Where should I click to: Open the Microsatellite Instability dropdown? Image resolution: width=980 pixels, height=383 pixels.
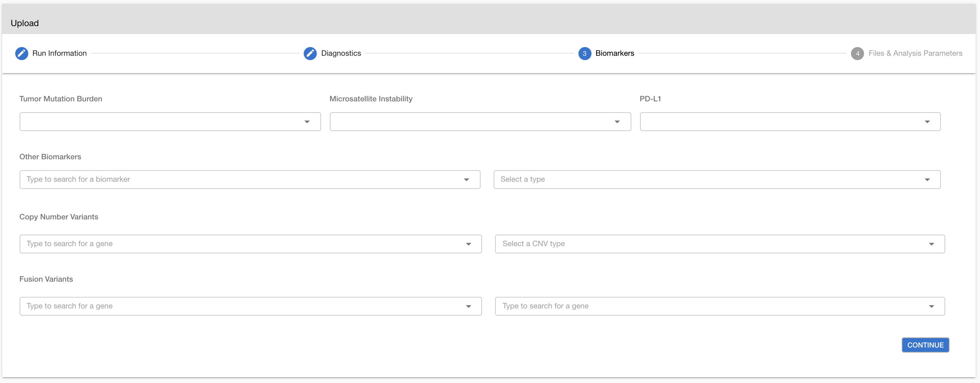pyautogui.click(x=480, y=122)
